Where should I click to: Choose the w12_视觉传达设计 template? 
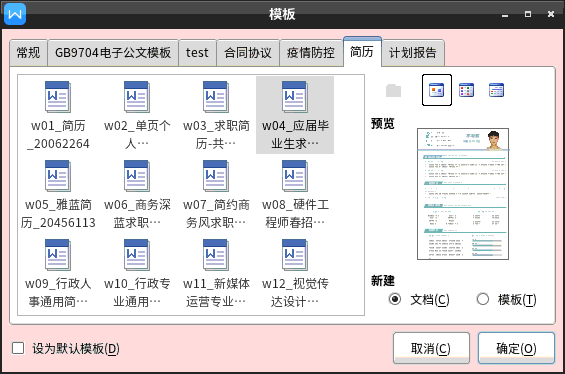click(295, 273)
